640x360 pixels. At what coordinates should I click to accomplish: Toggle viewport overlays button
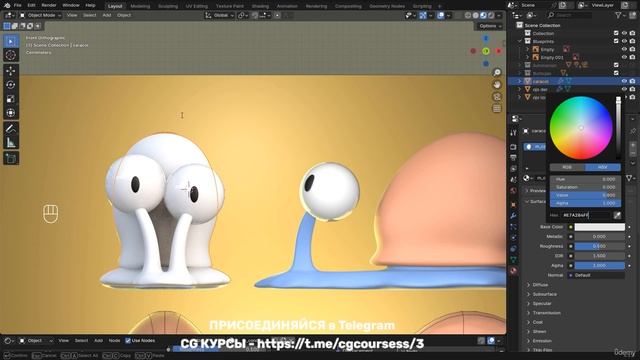coord(441,16)
